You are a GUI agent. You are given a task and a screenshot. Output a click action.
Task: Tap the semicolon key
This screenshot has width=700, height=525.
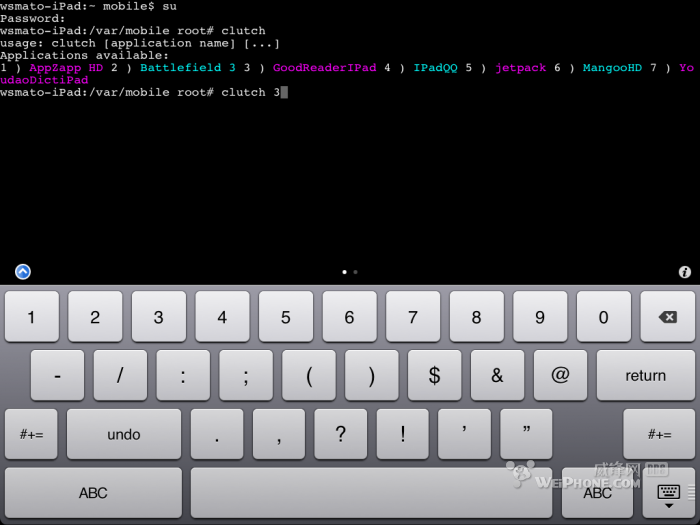point(246,375)
